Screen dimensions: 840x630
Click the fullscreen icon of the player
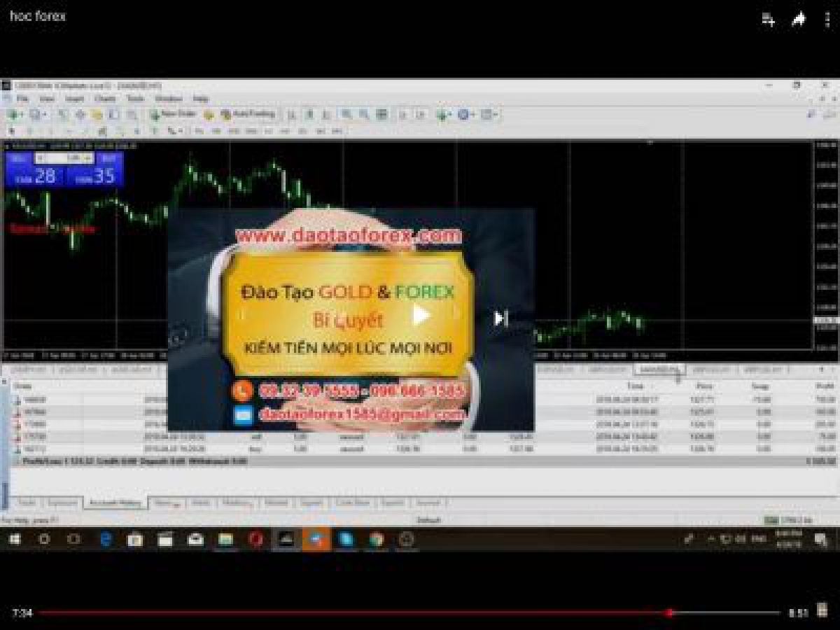[x=822, y=610]
